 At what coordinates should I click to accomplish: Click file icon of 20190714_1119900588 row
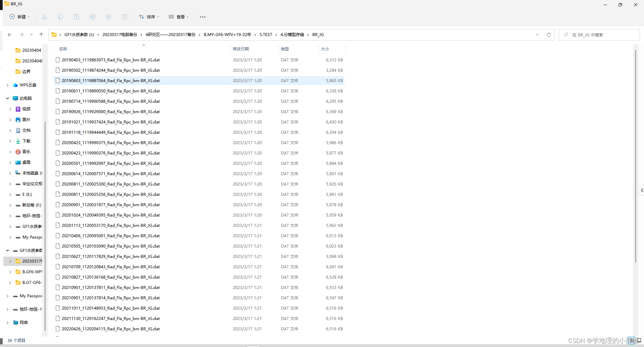click(x=58, y=101)
